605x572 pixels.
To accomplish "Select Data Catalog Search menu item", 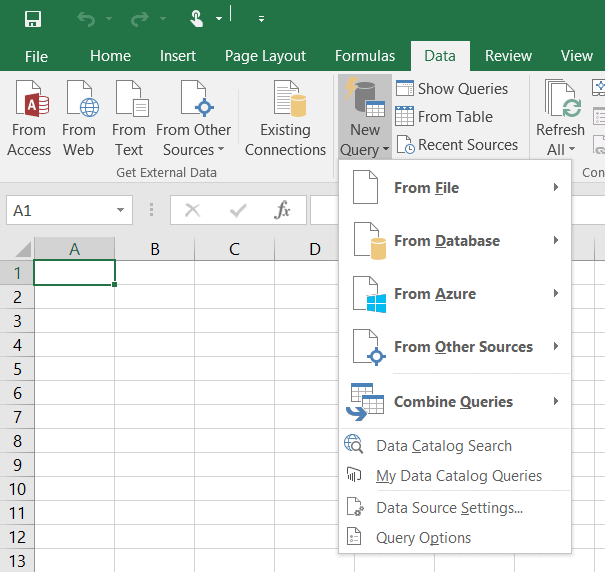I will pyautogui.click(x=443, y=446).
